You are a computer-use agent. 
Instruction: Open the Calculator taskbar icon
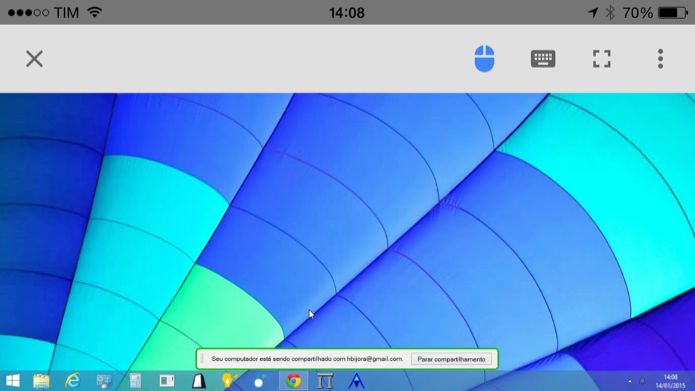click(135, 381)
